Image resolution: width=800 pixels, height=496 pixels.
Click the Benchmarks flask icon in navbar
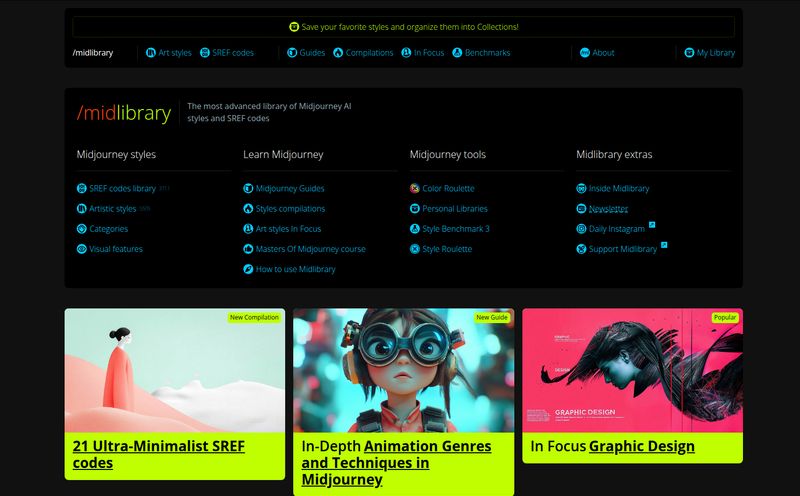[457, 53]
